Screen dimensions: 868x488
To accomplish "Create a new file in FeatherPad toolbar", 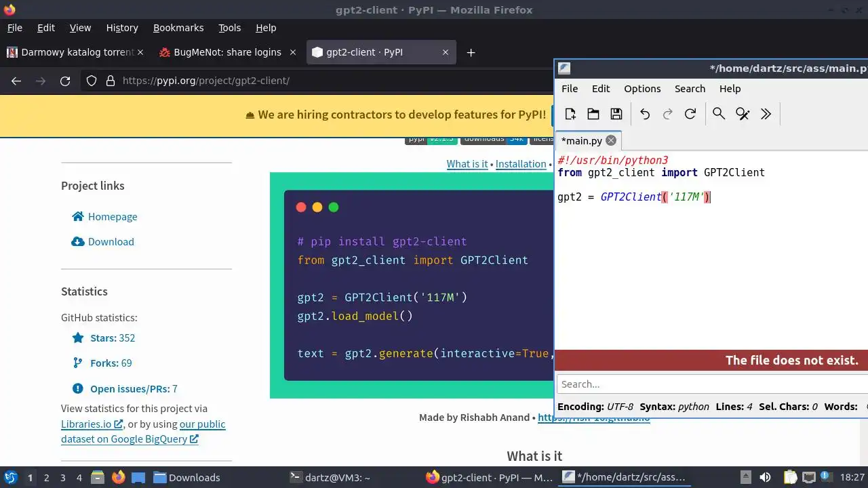I will (570, 114).
